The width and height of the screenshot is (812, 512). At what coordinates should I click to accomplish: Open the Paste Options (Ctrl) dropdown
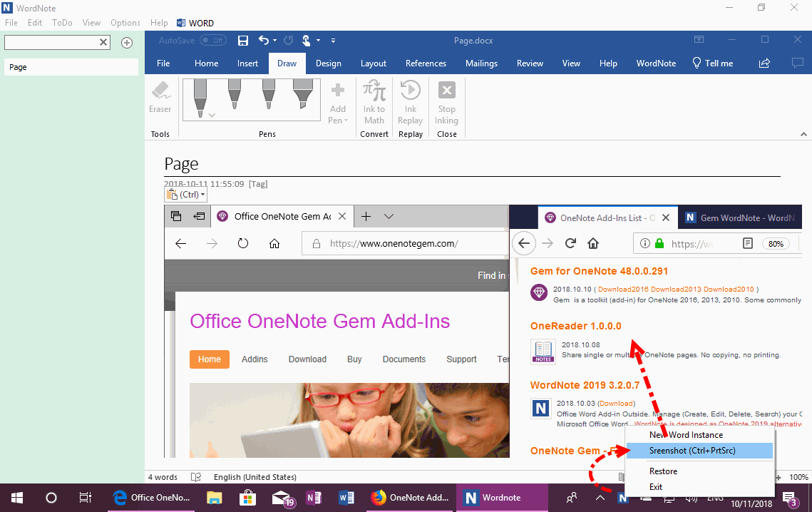[186, 195]
